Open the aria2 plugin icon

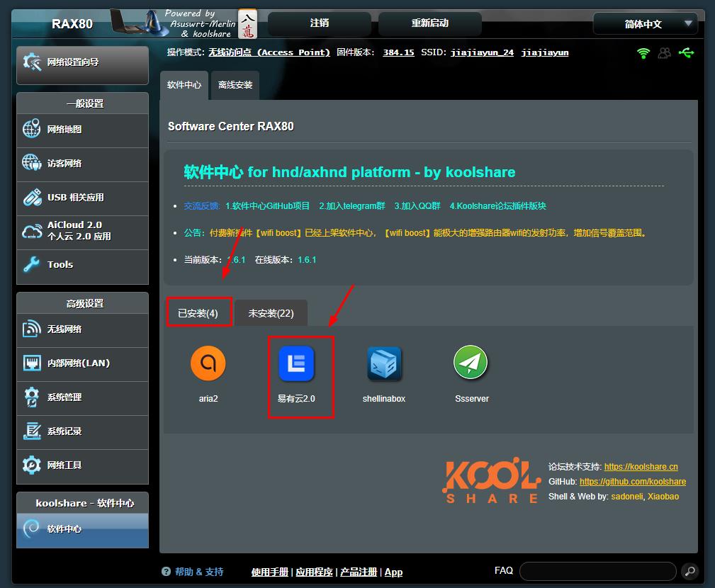tap(208, 363)
